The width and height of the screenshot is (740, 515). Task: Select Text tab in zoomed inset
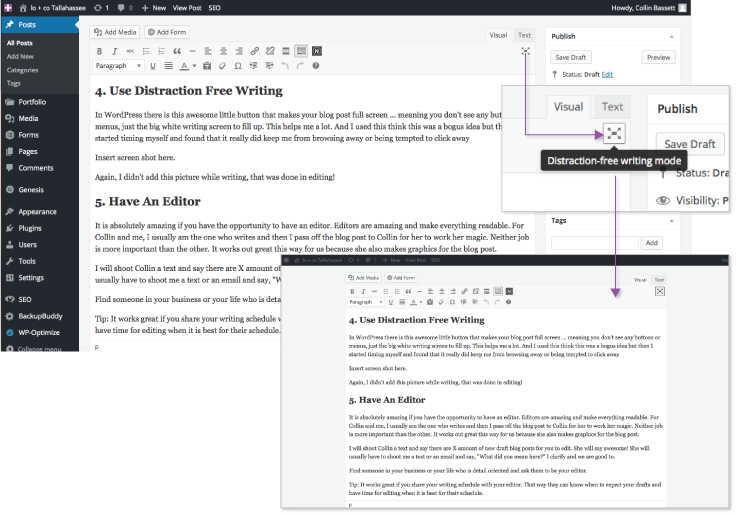tap(613, 107)
